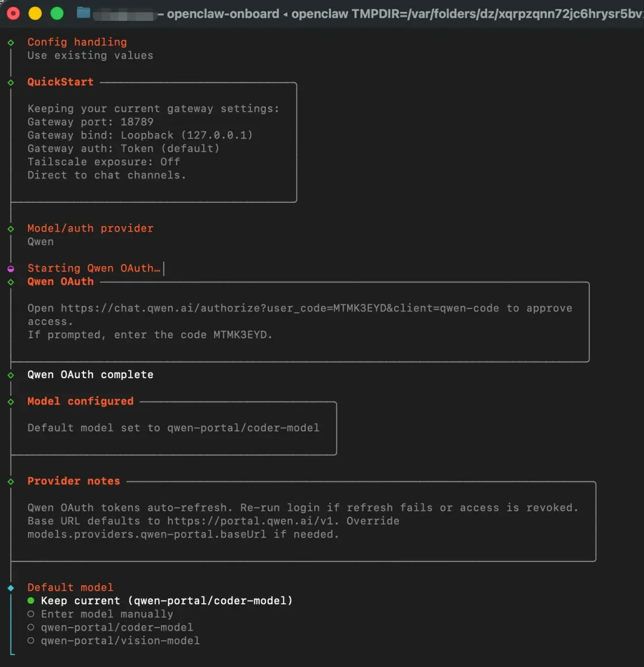Minimize the terminal with yellow button
The height and width of the screenshot is (667, 644).
point(35,14)
